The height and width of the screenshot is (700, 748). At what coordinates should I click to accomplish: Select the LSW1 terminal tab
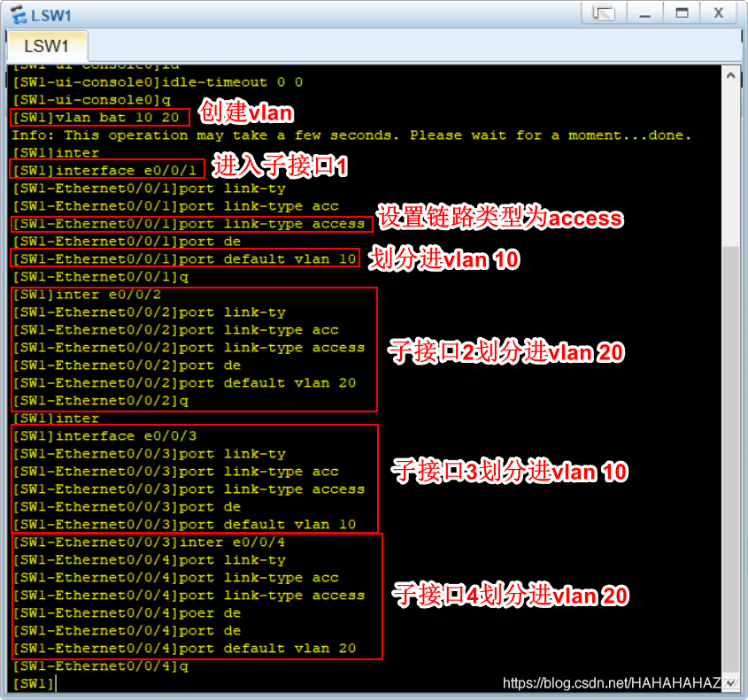pos(47,46)
